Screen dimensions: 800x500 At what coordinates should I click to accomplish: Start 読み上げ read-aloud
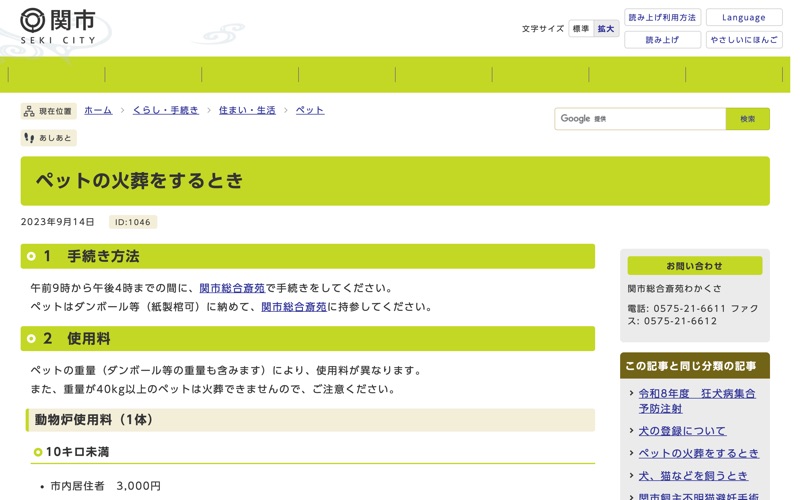[x=662, y=40]
